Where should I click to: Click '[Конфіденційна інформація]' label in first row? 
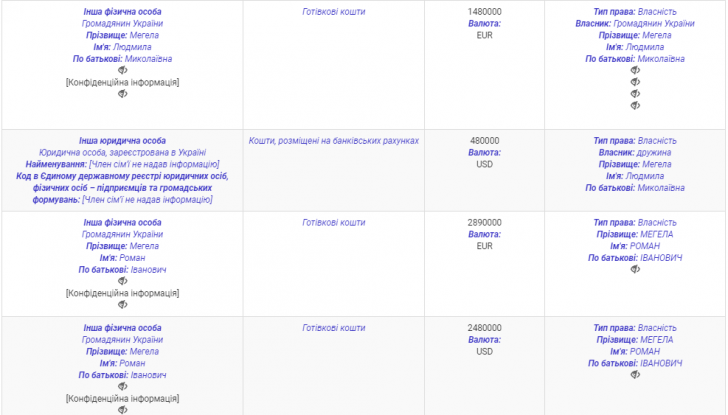122,82
